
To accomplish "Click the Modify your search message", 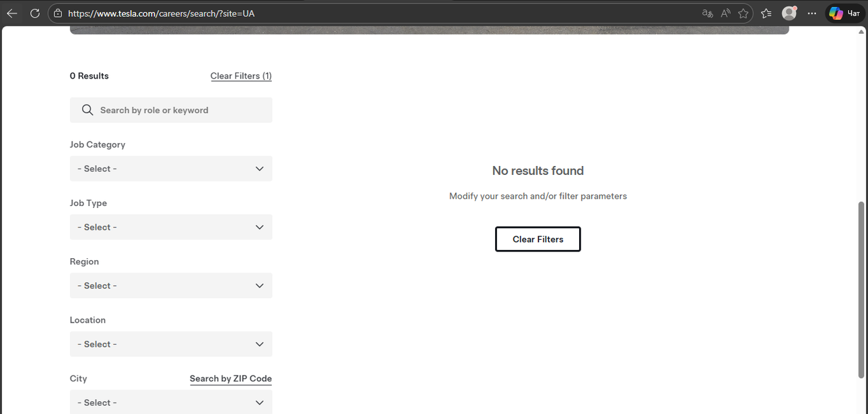I will 538,196.
